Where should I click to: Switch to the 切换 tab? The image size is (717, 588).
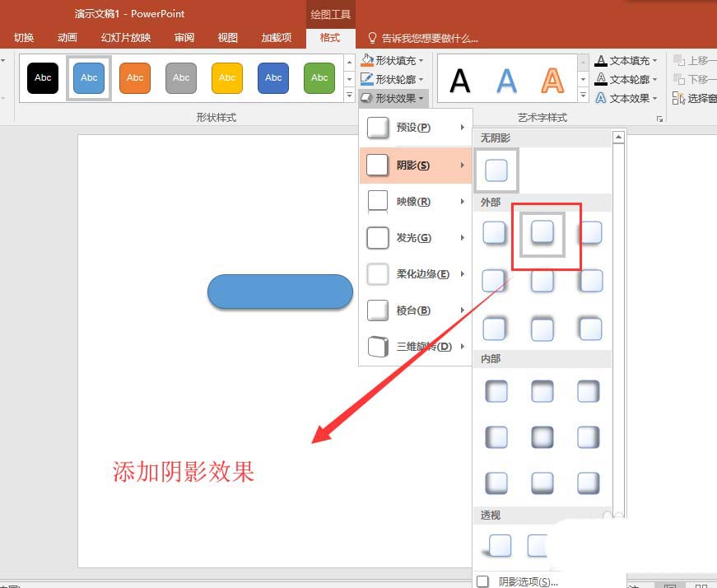pyautogui.click(x=24, y=38)
